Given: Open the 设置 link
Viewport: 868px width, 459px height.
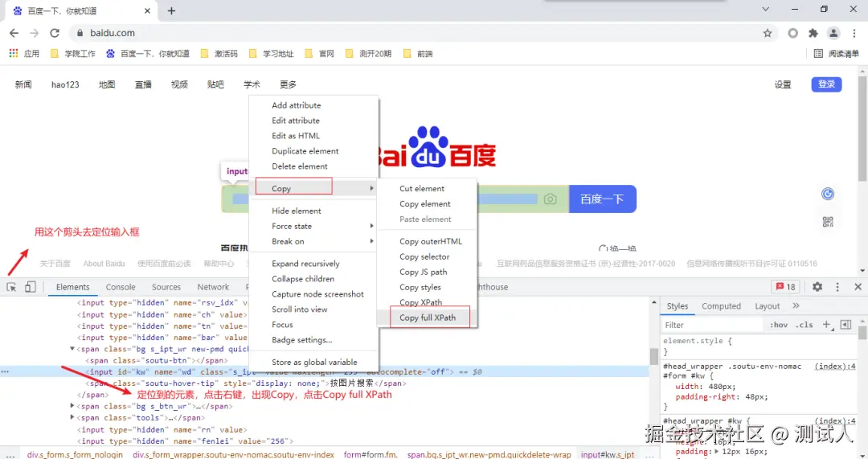Looking at the screenshot, I should click(783, 84).
